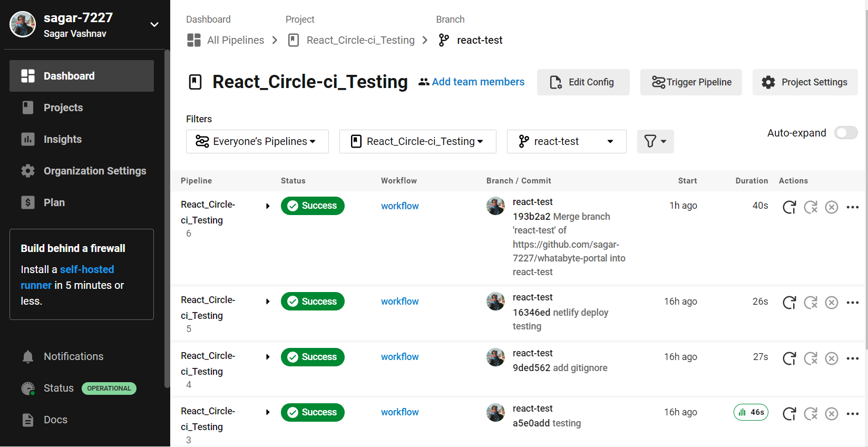This screenshot has height=447, width=868.
Task: Open Insights in the sidebar
Action: [82, 139]
